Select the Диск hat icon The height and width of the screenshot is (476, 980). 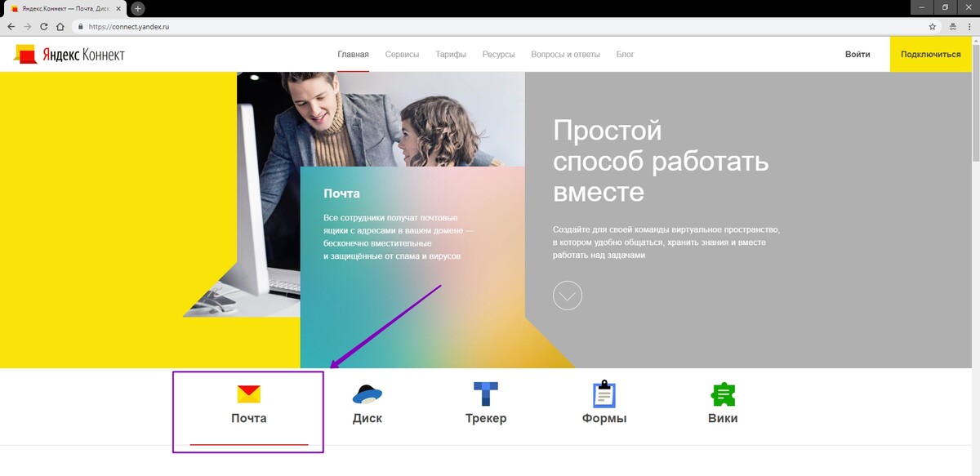(x=367, y=394)
